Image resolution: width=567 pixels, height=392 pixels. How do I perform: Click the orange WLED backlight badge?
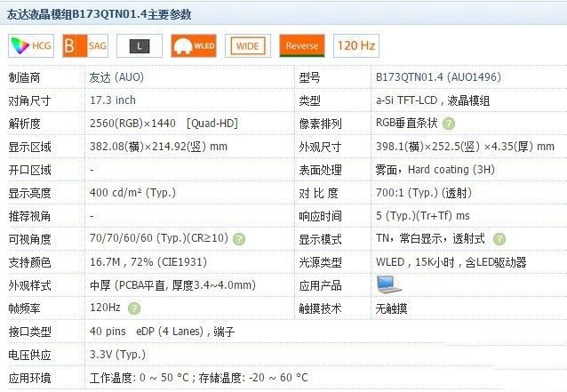tap(194, 46)
